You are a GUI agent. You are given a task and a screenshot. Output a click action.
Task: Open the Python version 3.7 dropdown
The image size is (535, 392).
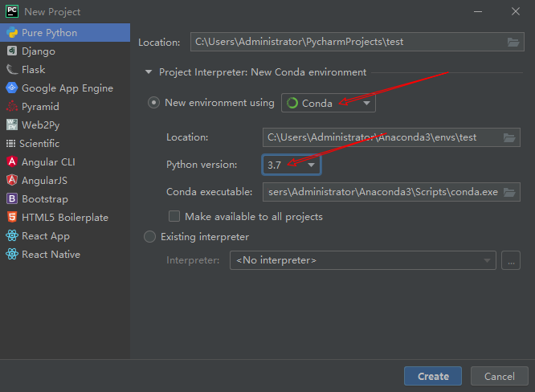[292, 165]
